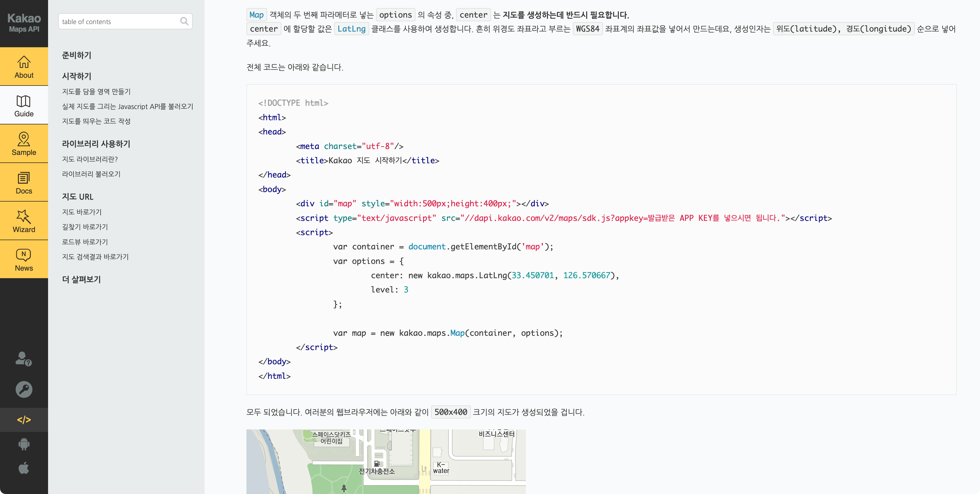Open the 지도 URL section heading
The height and width of the screenshot is (494, 980).
click(x=78, y=197)
